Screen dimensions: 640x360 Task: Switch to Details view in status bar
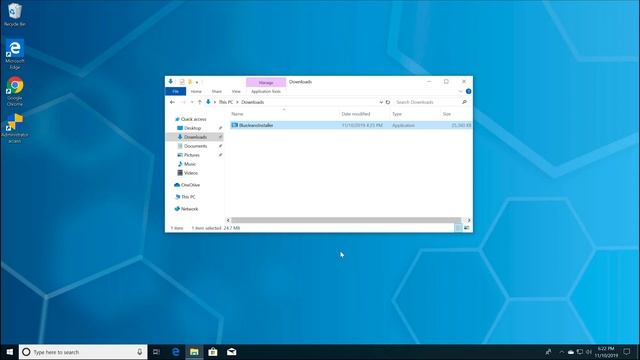pyautogui.click(x=458, y=228)
